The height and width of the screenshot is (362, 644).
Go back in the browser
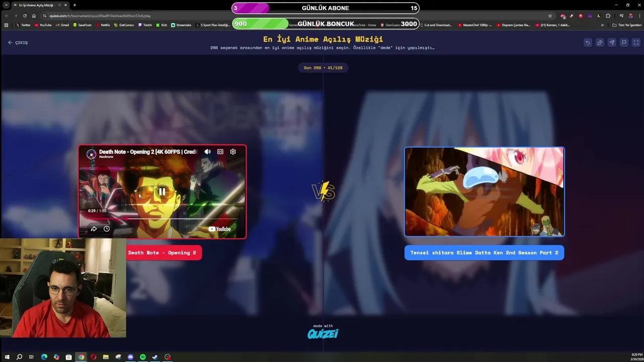tap(7, 16)
